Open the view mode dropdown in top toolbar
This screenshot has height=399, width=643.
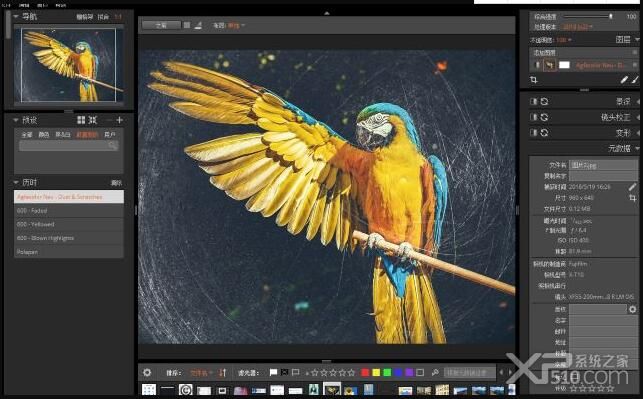236,25
